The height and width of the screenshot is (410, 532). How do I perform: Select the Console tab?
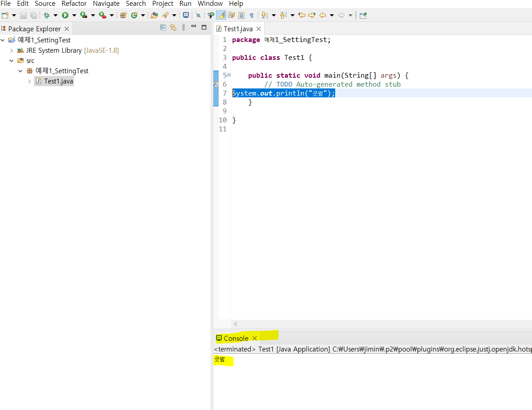pyautogui.click(x=236, y=339)
